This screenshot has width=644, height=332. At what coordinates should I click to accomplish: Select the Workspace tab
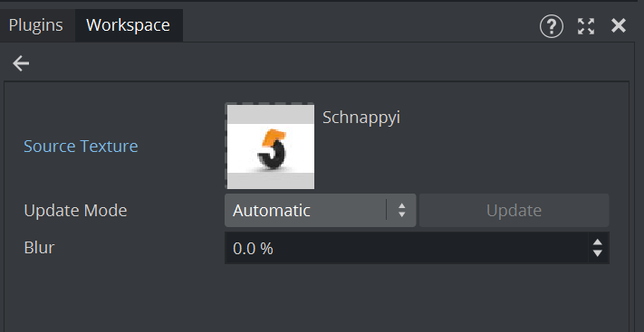coord(128,25)
